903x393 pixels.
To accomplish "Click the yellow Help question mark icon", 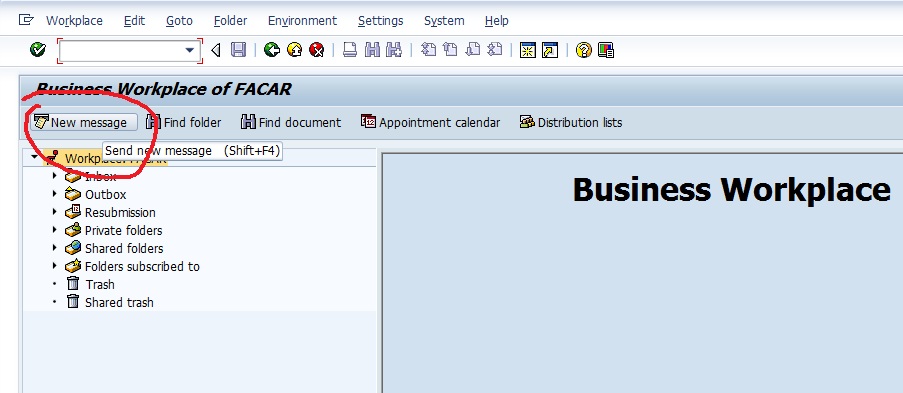I will [x=583, y=50].
